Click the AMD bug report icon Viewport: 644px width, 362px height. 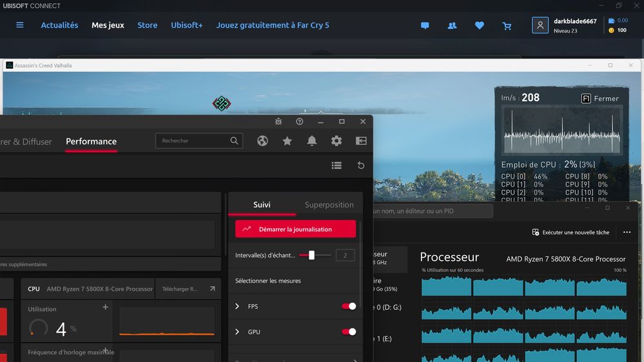(x=278, y=122)
